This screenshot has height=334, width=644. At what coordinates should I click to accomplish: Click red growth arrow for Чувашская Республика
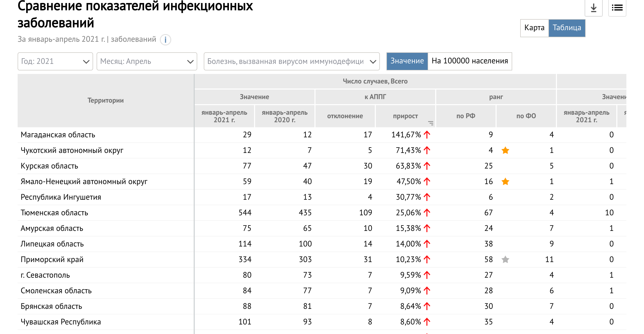pyautogui.click(x=427, y=322)
